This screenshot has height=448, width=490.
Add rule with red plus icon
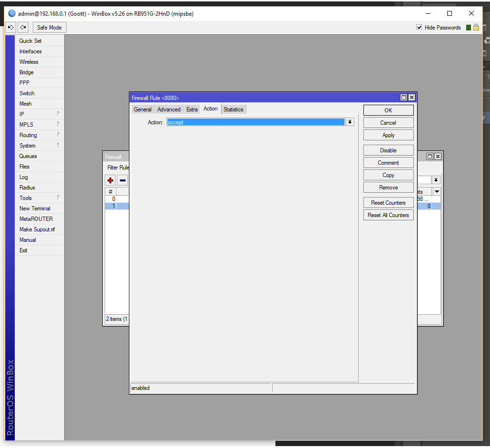click(110, 180)
